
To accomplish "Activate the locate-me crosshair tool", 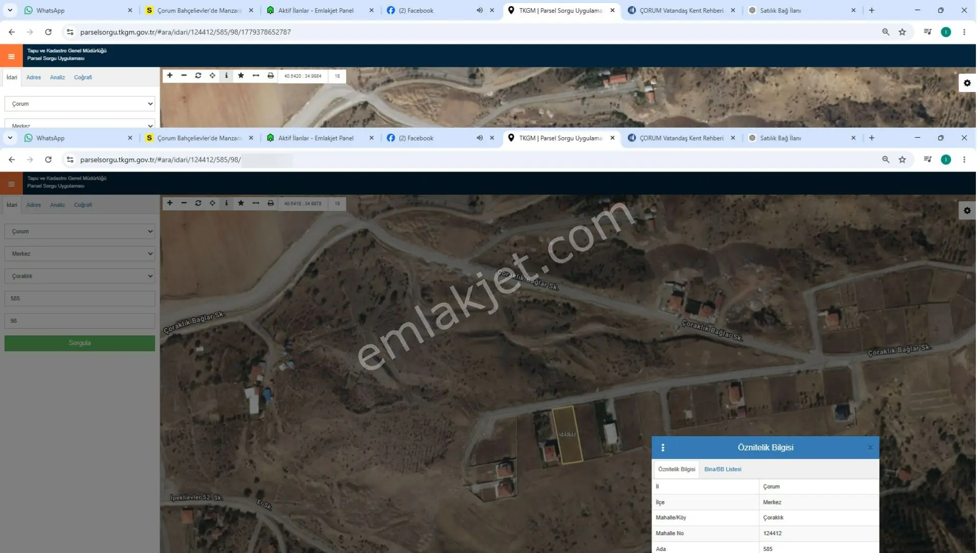I will pyautogui.click(x=212, y=203).
